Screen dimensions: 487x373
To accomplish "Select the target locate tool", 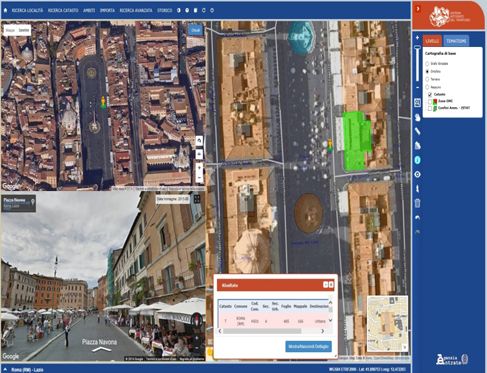I will (417, 174).
